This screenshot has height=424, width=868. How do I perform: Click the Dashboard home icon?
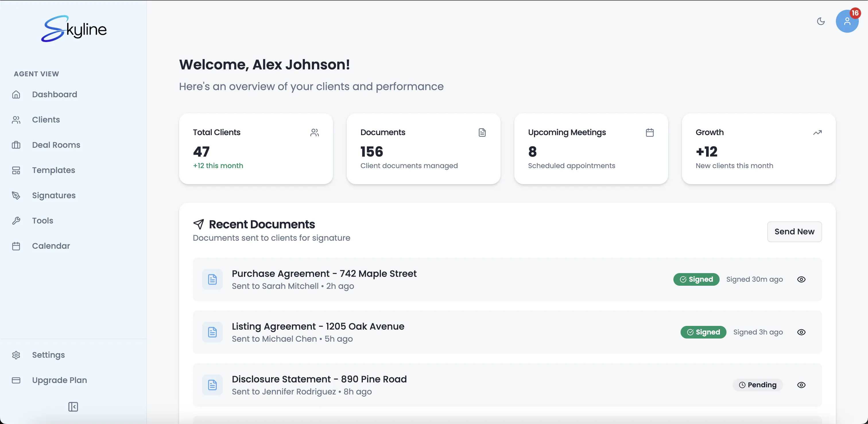tap(16, 95)
